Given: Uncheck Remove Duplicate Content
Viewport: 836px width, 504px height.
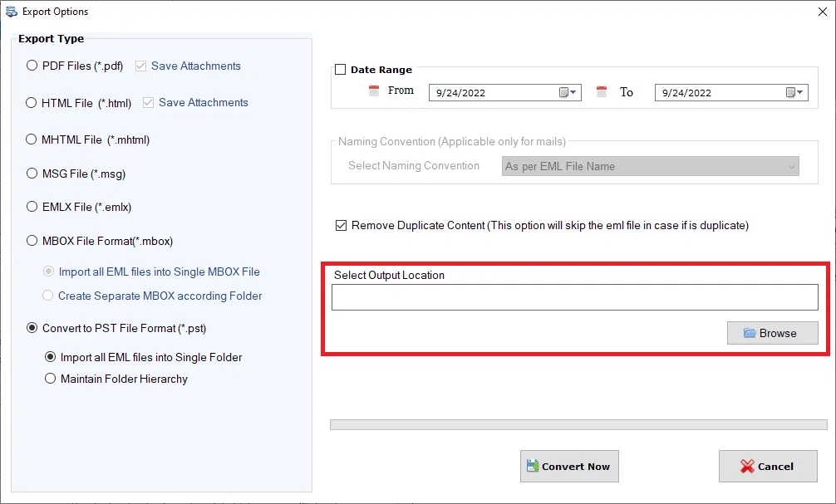Looking at the screenshot, I should [x=341, y=225].
